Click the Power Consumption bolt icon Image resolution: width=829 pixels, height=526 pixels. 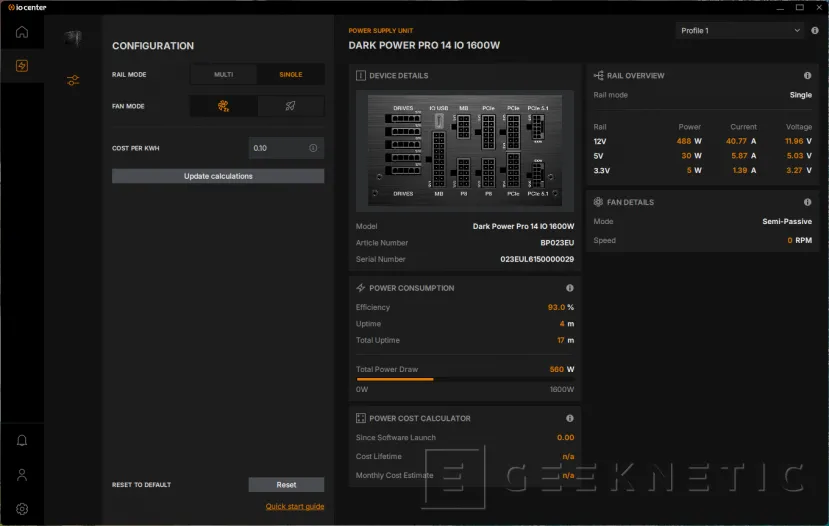click(x=361, y=288)
